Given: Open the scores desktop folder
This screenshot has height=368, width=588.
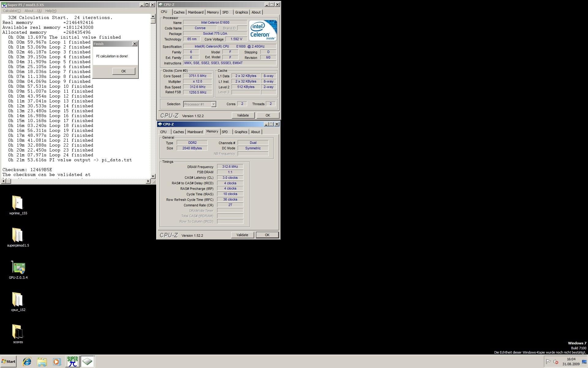Looking at the screenshot, I should point(18,334).
